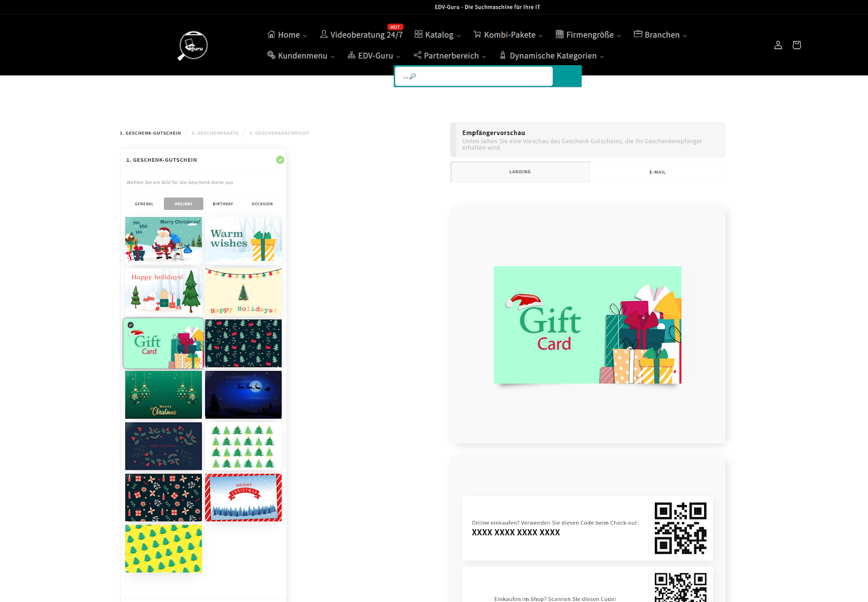Choose the string lights Happy Holidays card
Screen dimensions: 868x602
click(x=244, y=292)
